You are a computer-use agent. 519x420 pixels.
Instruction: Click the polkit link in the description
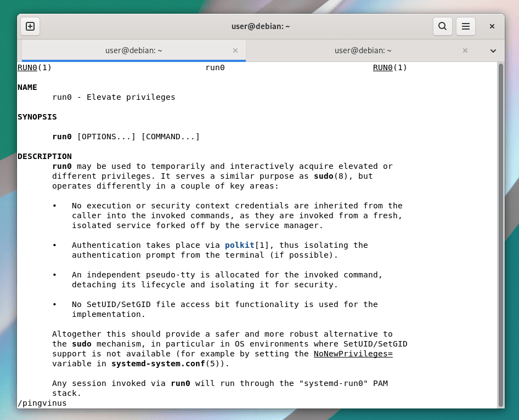pyautogui.click(x=239, y=245)
